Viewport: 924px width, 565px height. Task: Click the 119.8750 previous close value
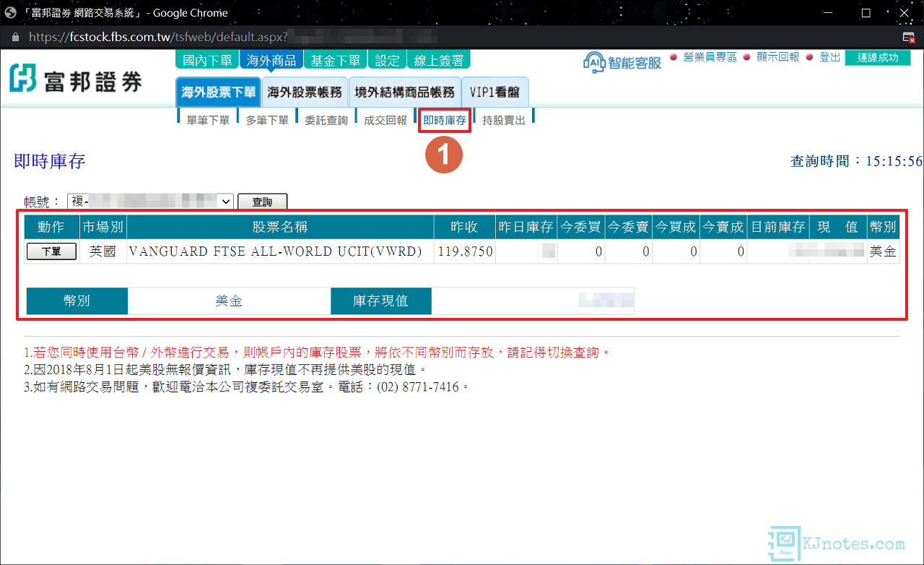pos(465,251)
